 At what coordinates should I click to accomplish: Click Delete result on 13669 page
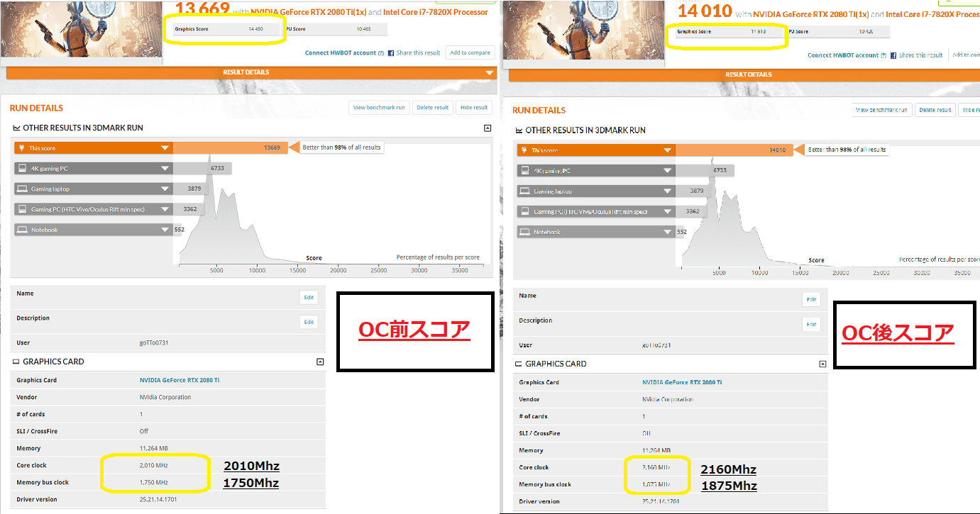click(433, 108)
